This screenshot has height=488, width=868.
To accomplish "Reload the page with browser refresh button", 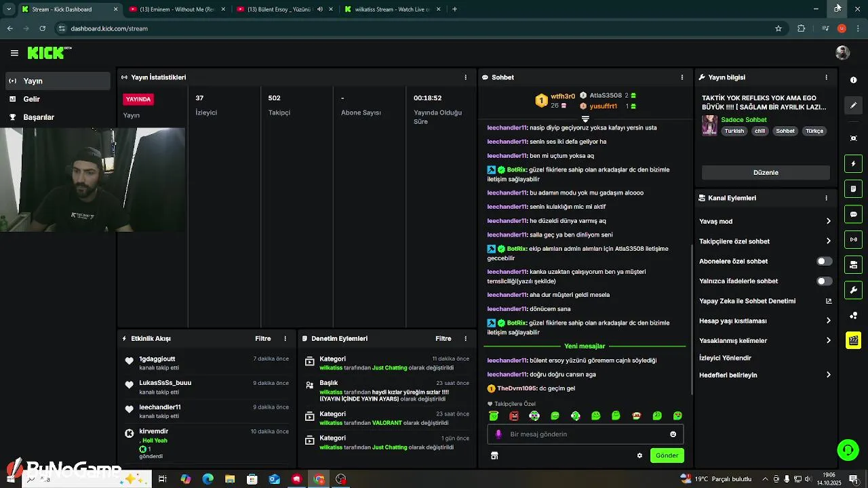I will click(x=42, y=28).
